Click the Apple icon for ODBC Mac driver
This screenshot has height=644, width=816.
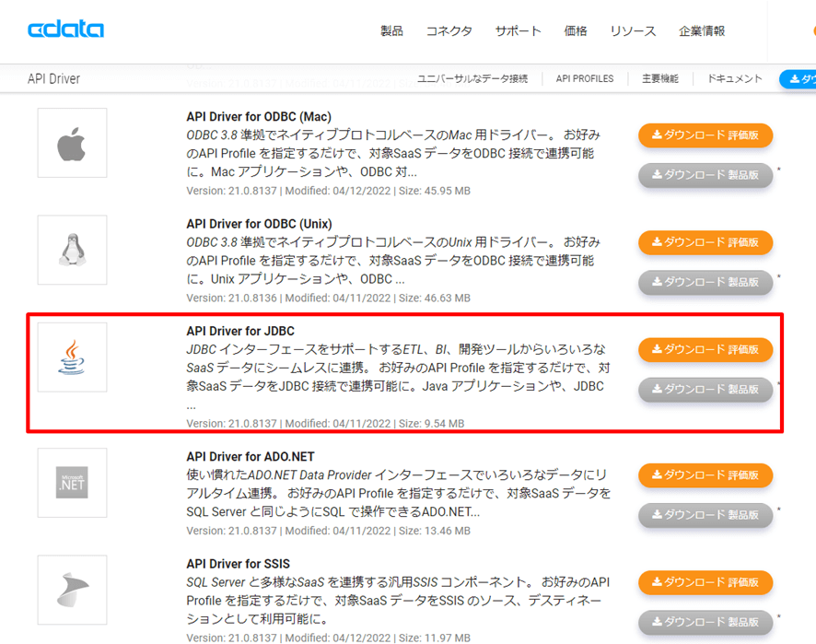(x=73, y=143)
